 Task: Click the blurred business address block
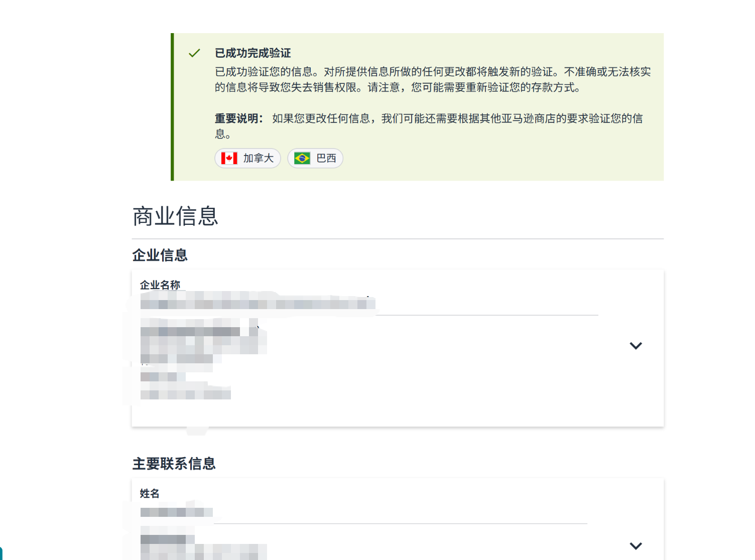pyautogui.click(x=203, y=359)
